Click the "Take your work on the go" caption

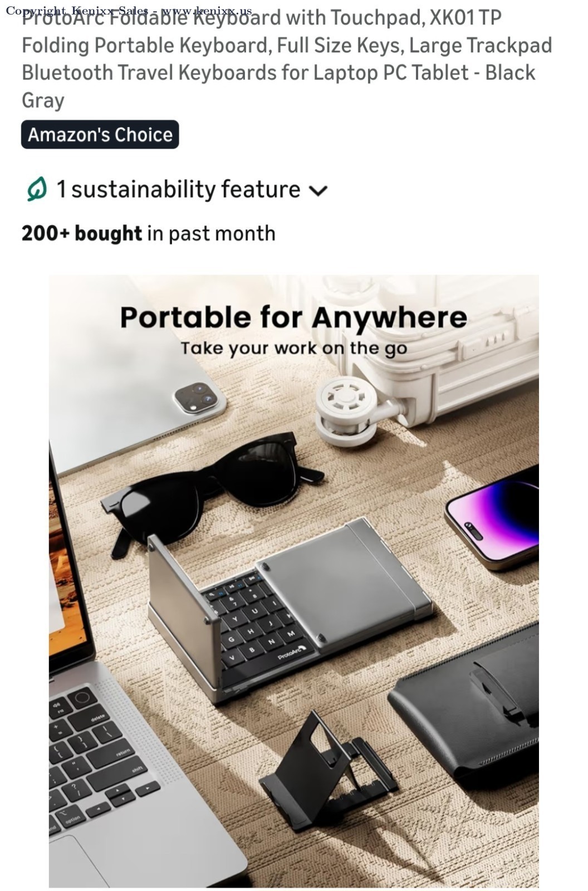pyautogui.click(x=293, y=349)
